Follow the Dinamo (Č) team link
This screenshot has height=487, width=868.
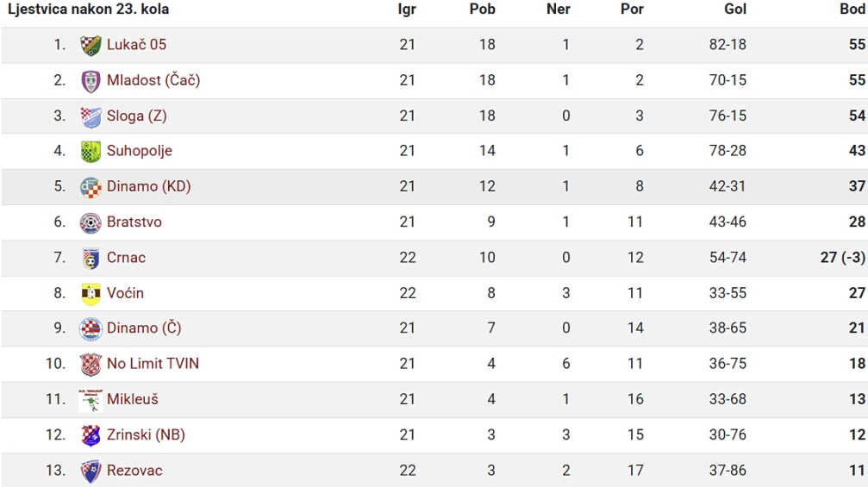coord(144,328)
